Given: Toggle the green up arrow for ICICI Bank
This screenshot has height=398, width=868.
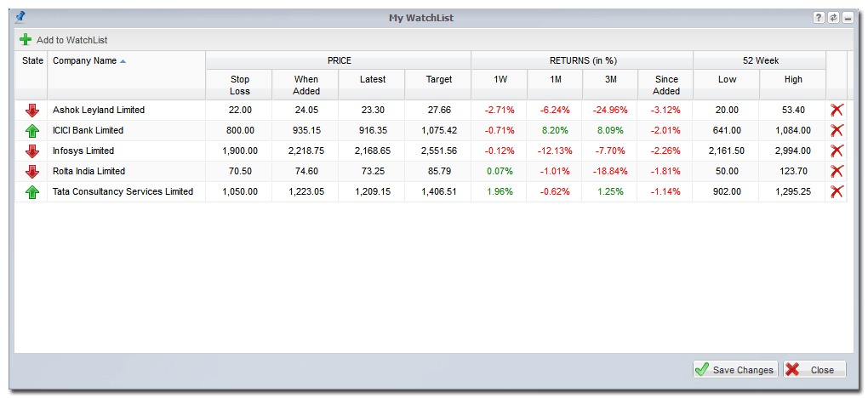Looking at the screenshot, I should click(x=32, y=130).
